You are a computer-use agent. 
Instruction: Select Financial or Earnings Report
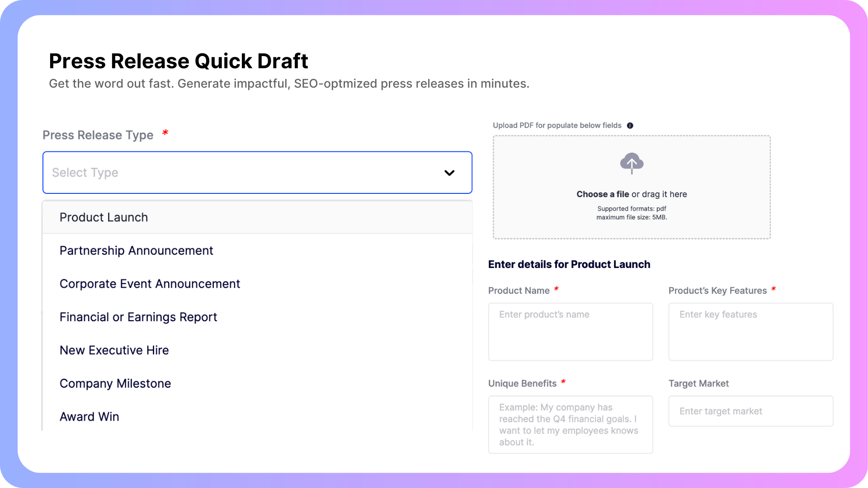257,317
